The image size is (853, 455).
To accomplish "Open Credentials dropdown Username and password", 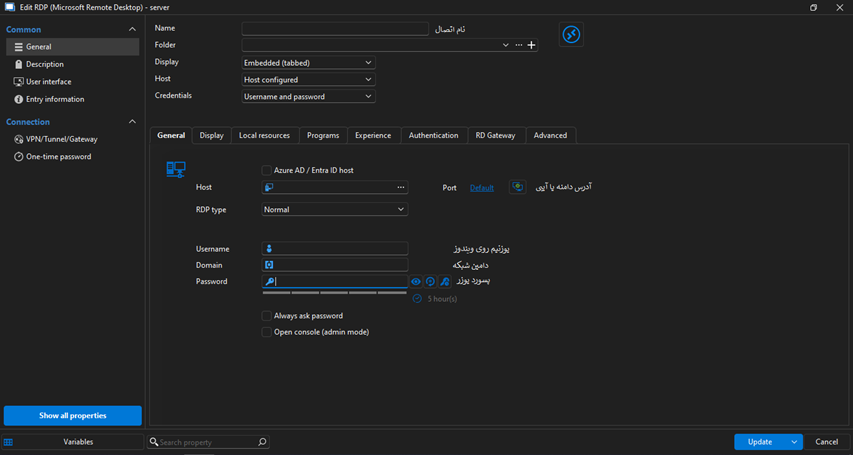I will coord(308,96).
